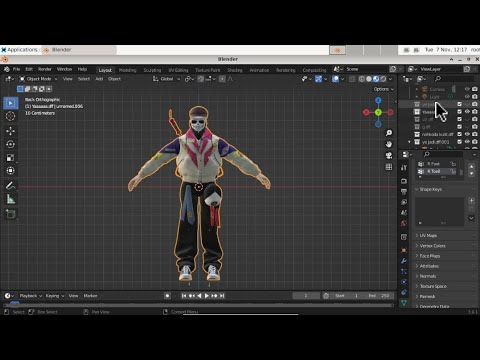Image resolution: width=480 pixels, height=360 pixels.
Task: Switch perspective/orthographic with the grid icon
Action: pos(389,167)
